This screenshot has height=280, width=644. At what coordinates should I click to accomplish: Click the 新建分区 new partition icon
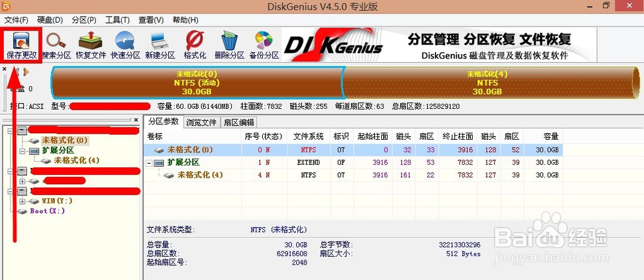click(x=160, y=45)
